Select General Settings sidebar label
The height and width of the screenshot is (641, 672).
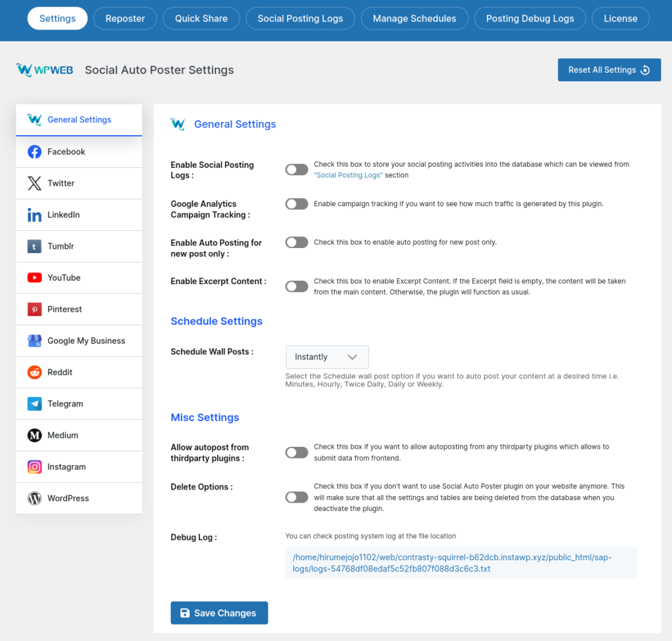79,119
